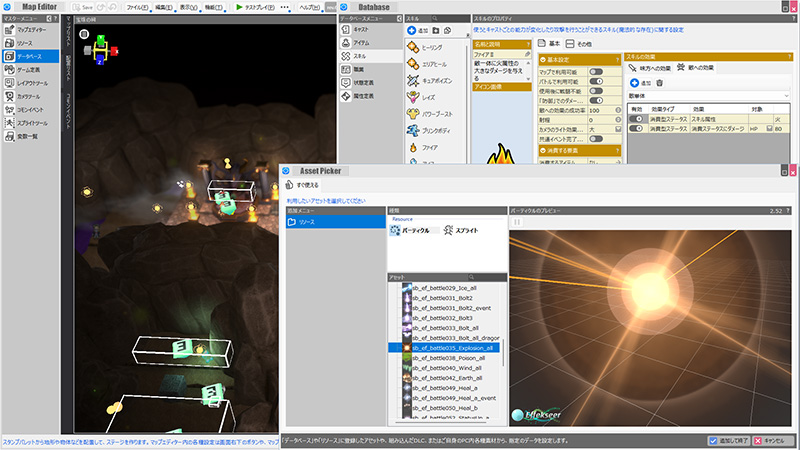This screenshot has height=450, width=800.
Task: Click 追加して終了 to confirm asset
Action: click(x=728, y=440)
